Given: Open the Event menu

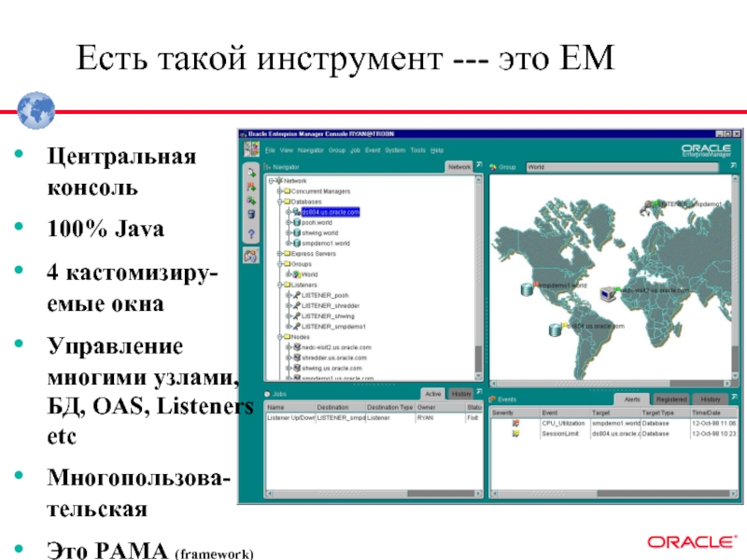Looking at the screenshot, I should tap(373, 150).
